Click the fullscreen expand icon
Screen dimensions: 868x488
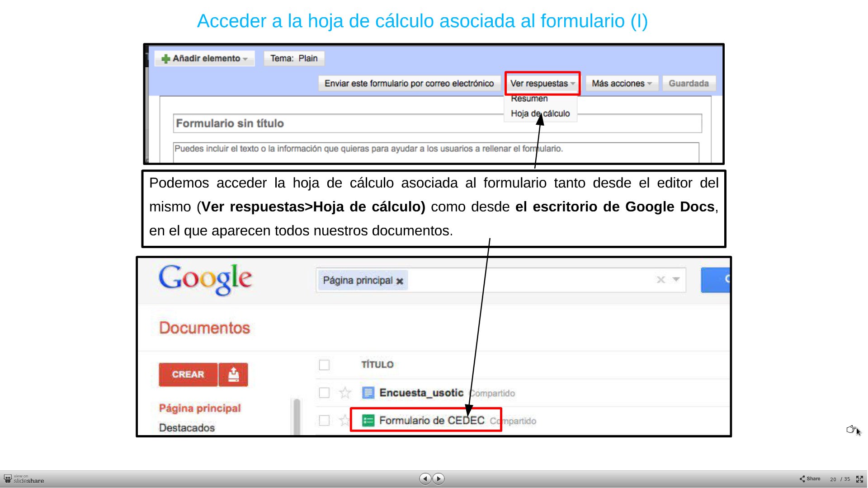pyautogui.click(x=859, y=479)
